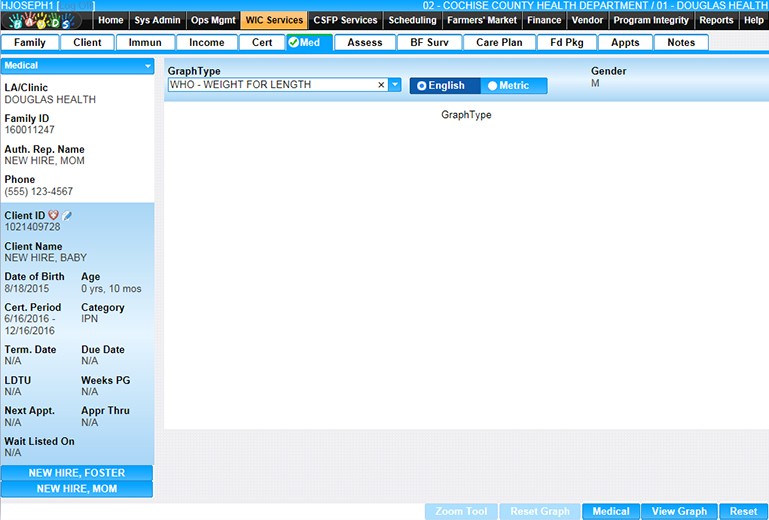
Task: Click inside the GraphType combo box field
Action: (x=270, y=85)
